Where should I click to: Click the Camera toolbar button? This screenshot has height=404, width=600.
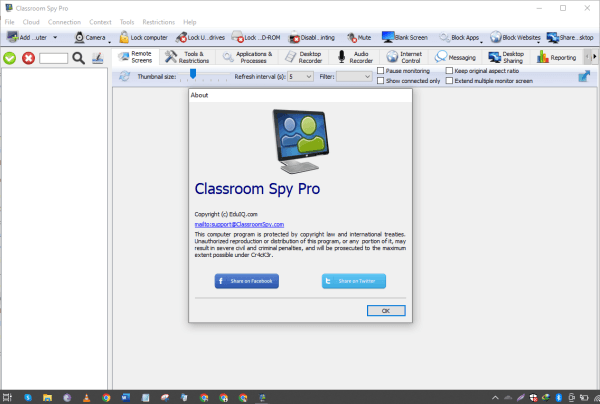pyautogui.click(x=90, y=37)
